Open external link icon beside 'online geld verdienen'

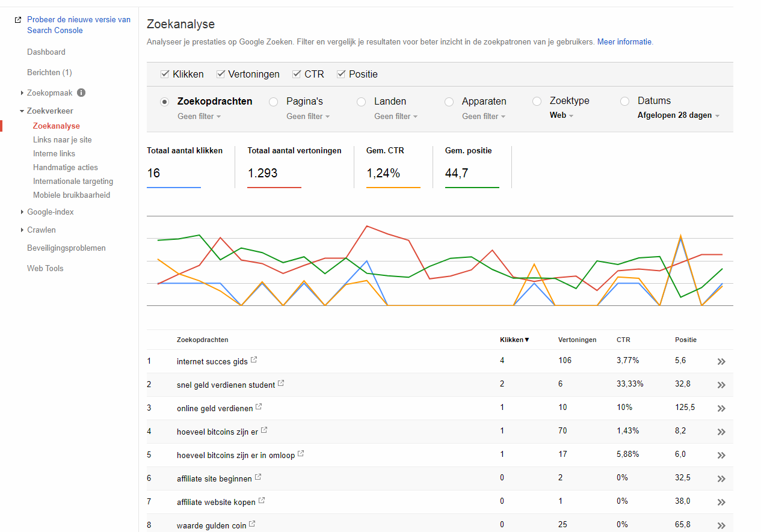(259, 407)
